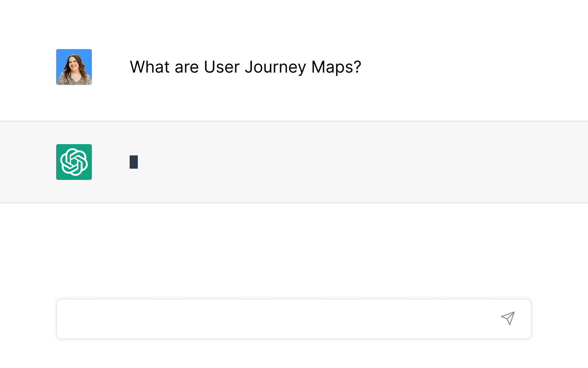Click the word "Maps?" in the user prompt
Viewport: 588px width, 368px height.
(x=336, y=67)
